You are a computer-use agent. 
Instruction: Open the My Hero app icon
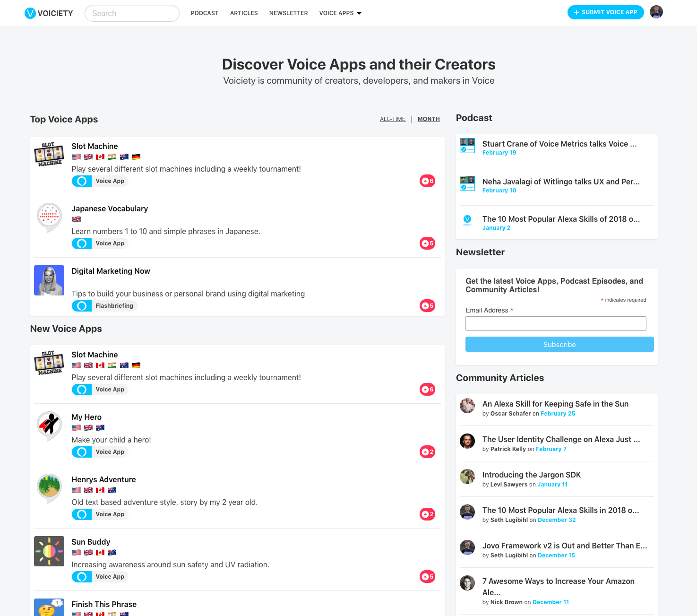49,426
